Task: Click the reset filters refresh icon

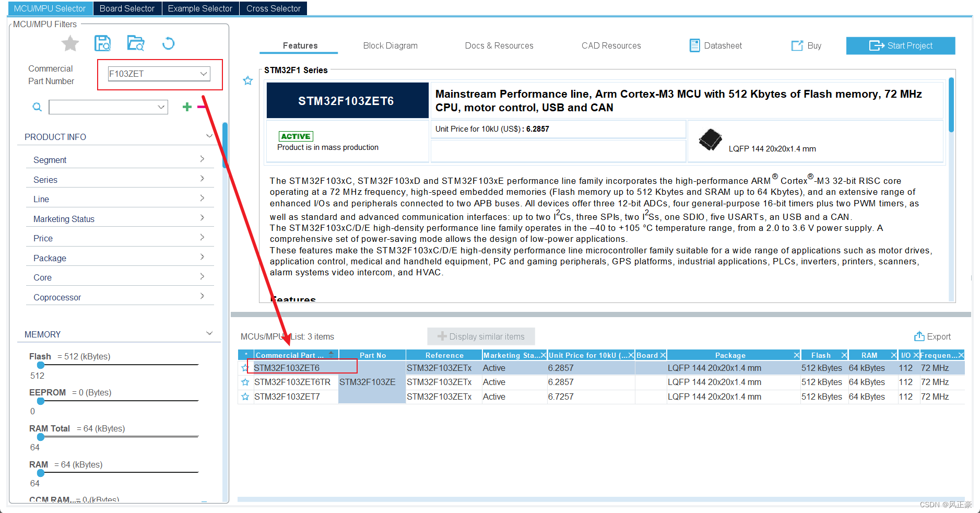Action: point(168,43)
